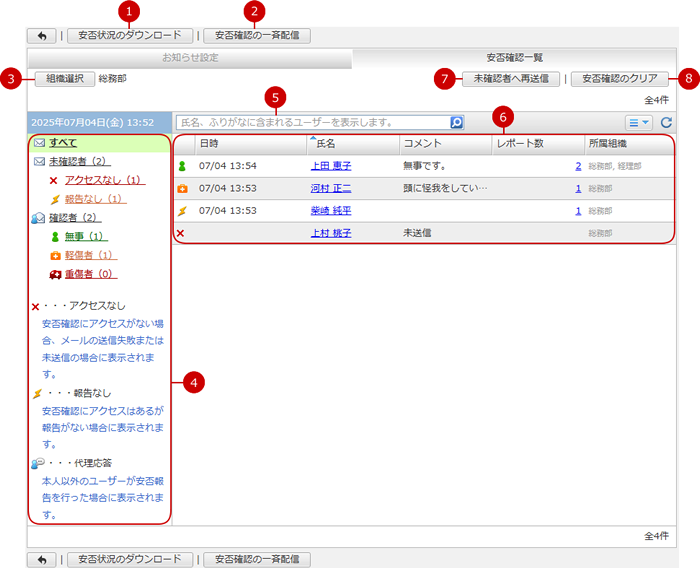Click top 安否確認の一斉配信 button
The image size is (700, 568).
point(257,36)
